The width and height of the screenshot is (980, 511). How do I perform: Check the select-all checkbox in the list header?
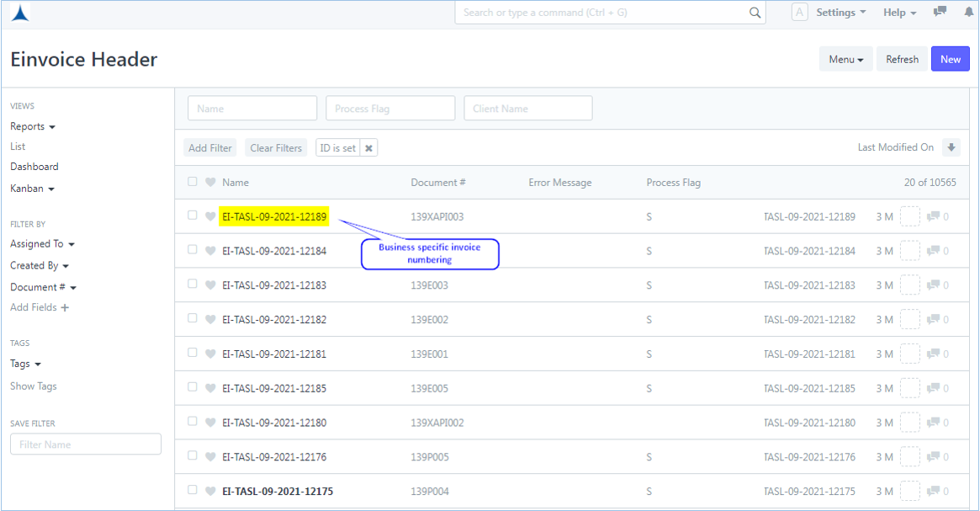click(x=192, y=181)
